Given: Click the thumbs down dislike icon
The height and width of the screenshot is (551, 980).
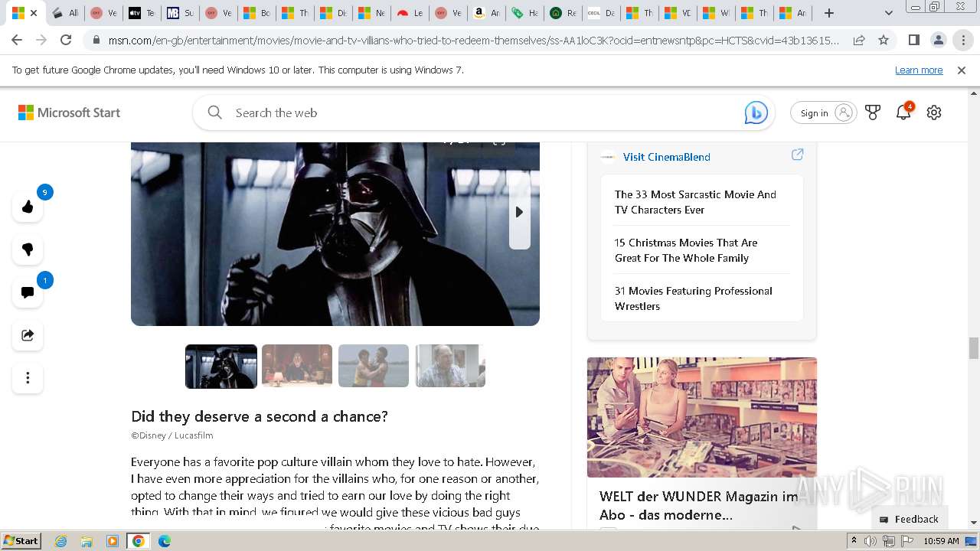Looking at the screenshot, I should pyautogui.click(x=28, y=249).
